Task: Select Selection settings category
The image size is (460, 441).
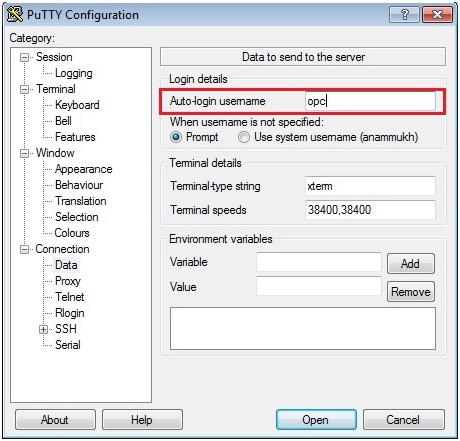Action: [x=76, y=217]
